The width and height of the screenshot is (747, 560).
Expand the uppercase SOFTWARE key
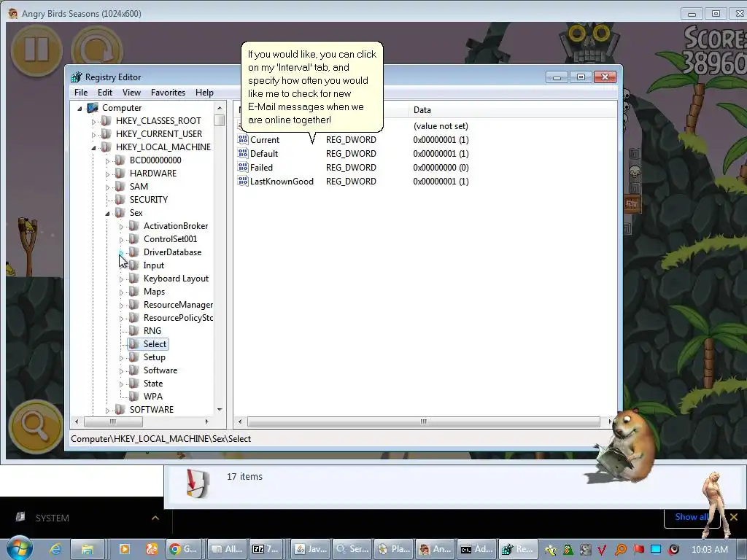108,410
